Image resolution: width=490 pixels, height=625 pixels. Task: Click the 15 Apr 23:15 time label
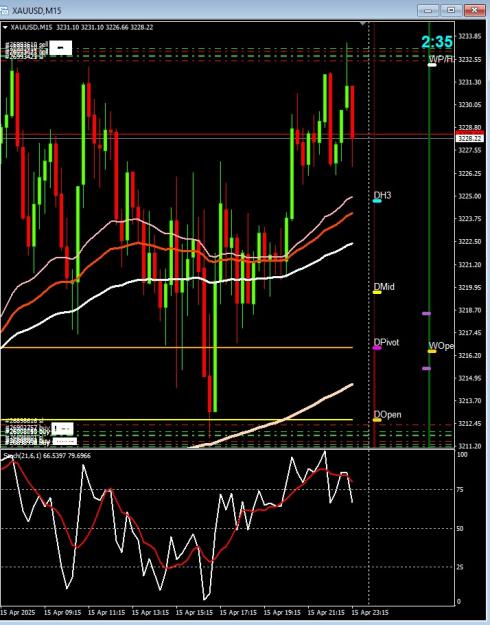coord(370,612)
